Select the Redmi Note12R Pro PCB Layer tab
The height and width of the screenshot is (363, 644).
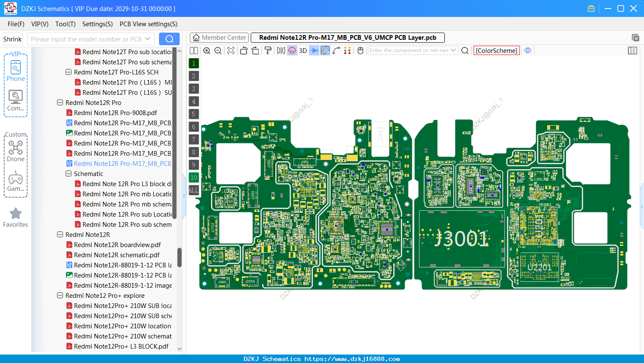348,38
